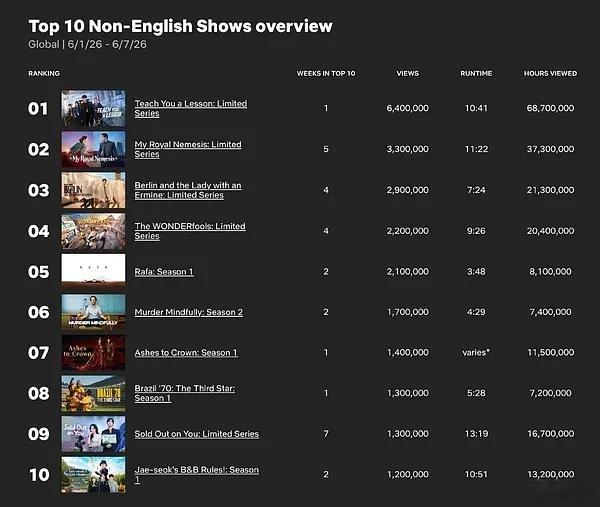Open The WONDERfools: Limited Series link
Viewport: 600px width, 507px height.
[x=190, y=231]
